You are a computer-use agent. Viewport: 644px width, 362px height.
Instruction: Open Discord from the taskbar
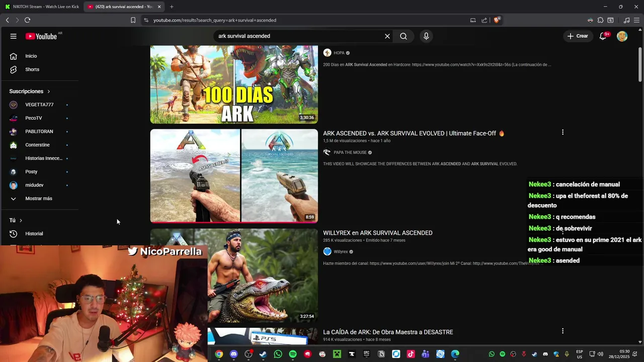[x=233, y=354]
